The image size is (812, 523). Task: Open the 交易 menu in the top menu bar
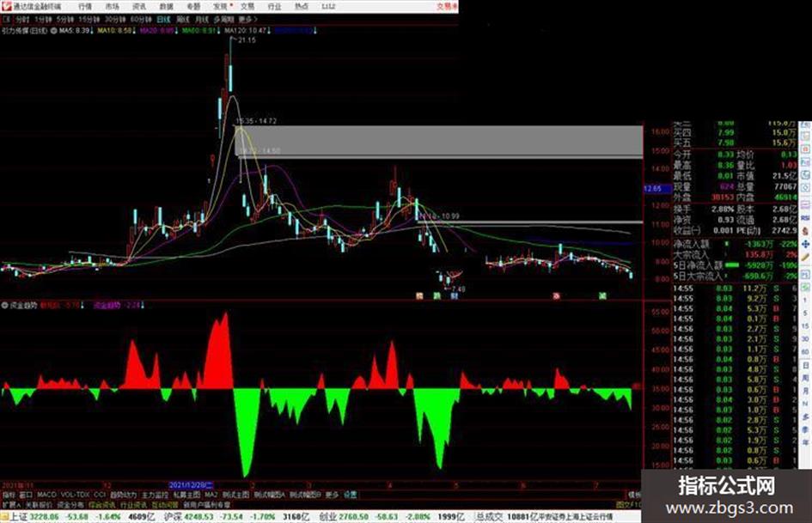(247, 6)
